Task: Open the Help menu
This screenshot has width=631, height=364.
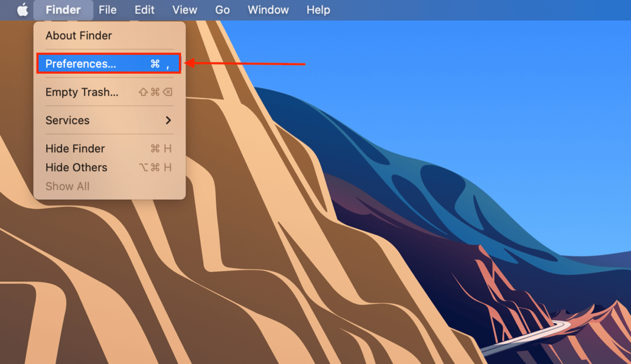Action: pyautogui.click(x=318, y=9)
